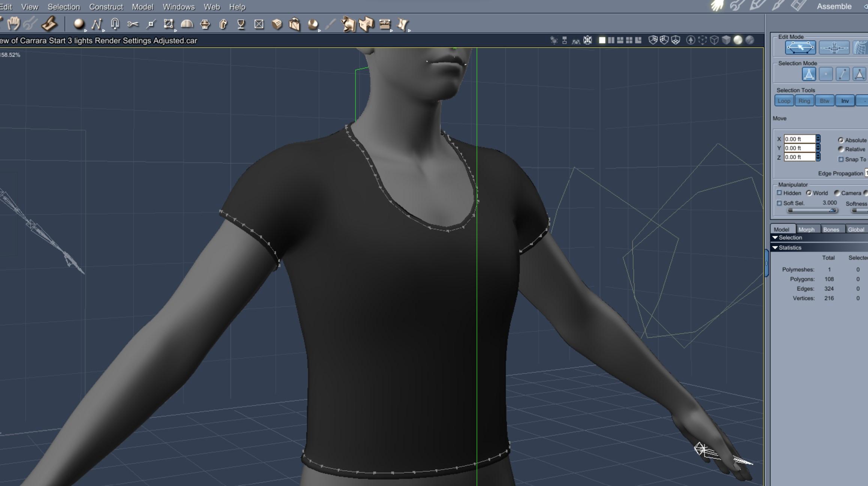Increment the X move value stepper
Screen dimensions: 868x486
818,137
